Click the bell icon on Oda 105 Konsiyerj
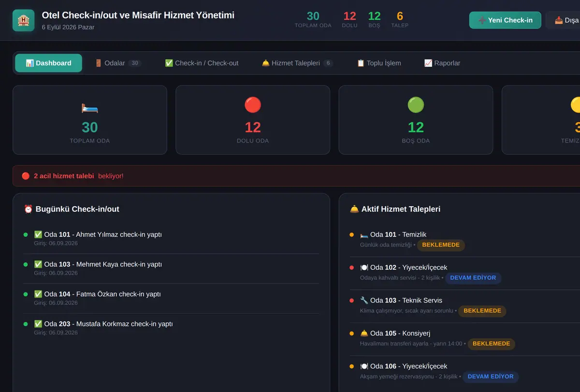The width and height of the screenshot is (580, 392). coord(364,333)
